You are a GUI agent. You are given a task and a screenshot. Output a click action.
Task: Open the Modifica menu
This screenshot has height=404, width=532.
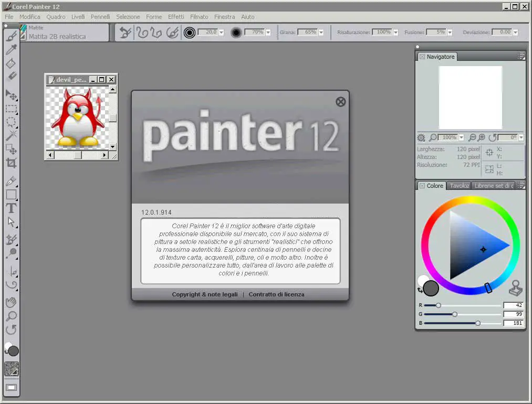(x=30, y=17)
